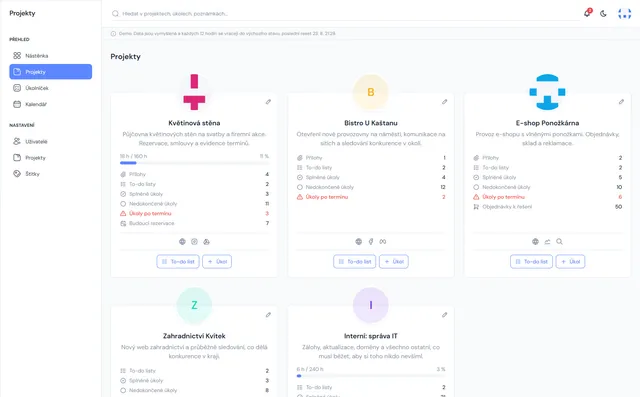Open the notifications bell

click(587, 13)
